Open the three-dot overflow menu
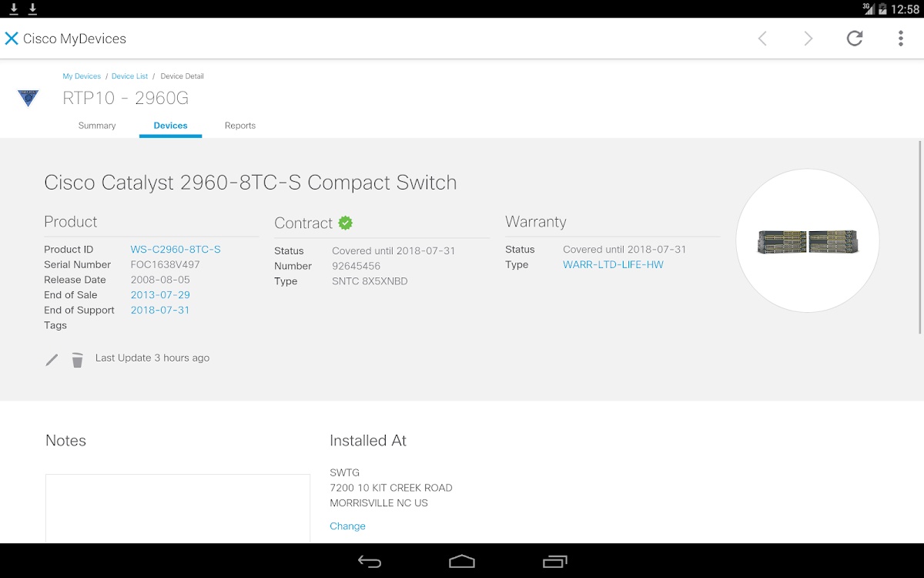 [900, 39]
